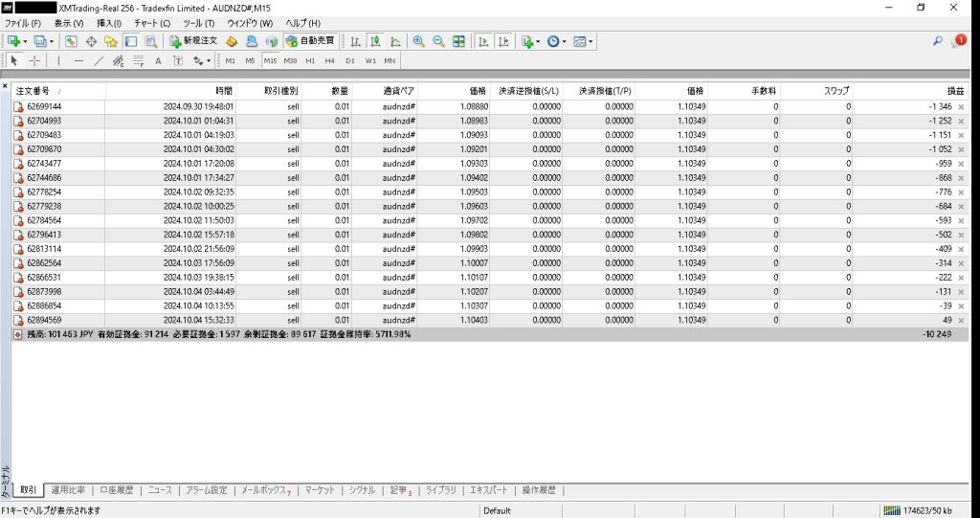Switch to the H4 timeframe
Screen dimensions: 980x518
click(x=329, y=60)
